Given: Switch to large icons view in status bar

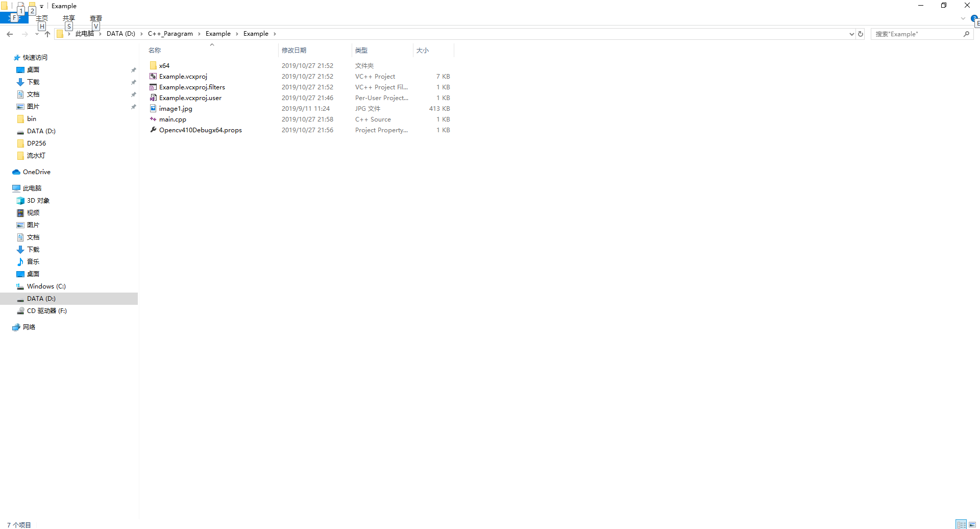Looking at the screenshot, I should click(x=972, y=524).
